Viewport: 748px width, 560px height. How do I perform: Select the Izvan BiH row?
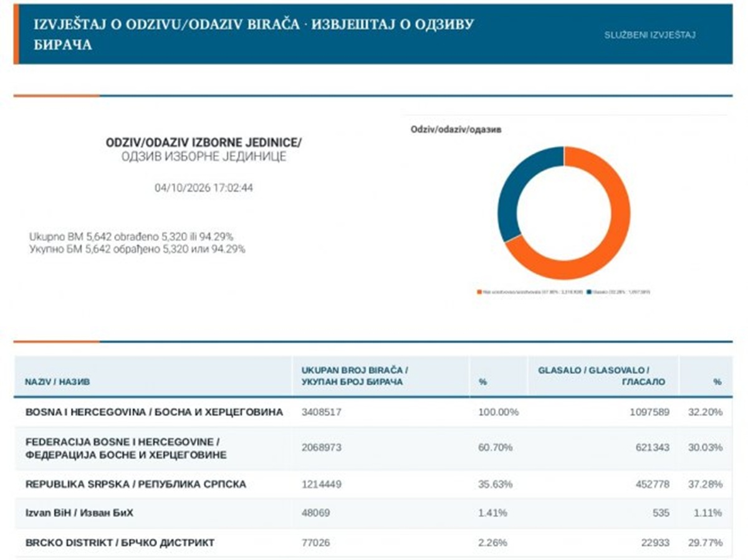tap(373, 513)
